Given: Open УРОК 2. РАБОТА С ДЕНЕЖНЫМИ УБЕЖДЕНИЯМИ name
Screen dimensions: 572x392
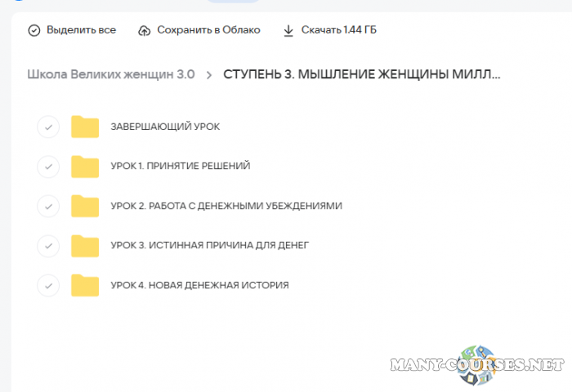Looking at the screenshot, I should [226, 206].
